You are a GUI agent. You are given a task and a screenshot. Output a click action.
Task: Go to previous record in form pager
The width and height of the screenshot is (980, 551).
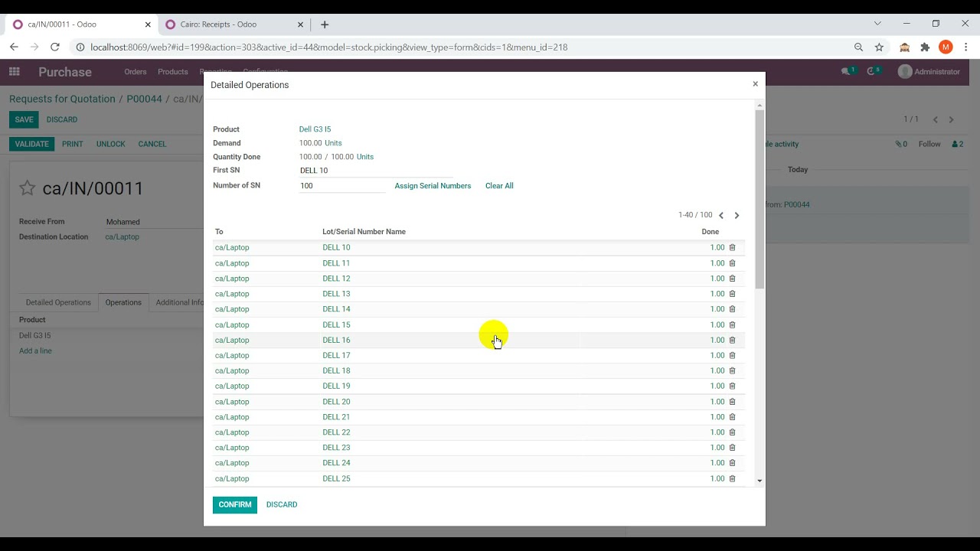(x=935, y=119)
